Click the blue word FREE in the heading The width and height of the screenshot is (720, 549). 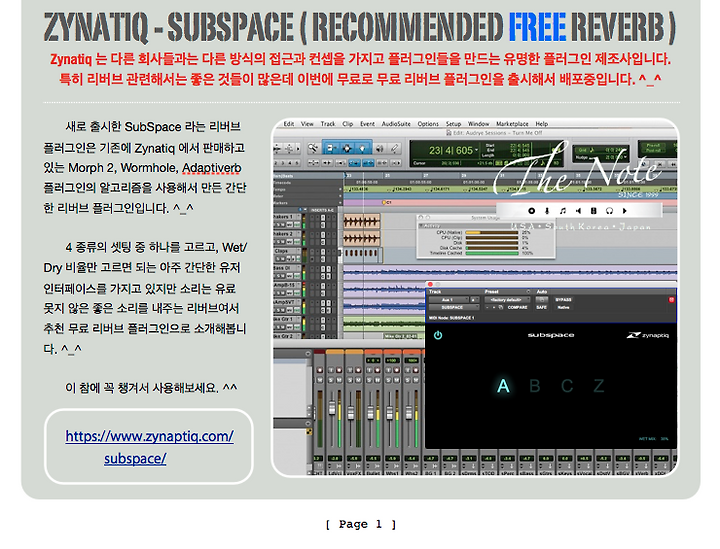click(x=537, y=27)
